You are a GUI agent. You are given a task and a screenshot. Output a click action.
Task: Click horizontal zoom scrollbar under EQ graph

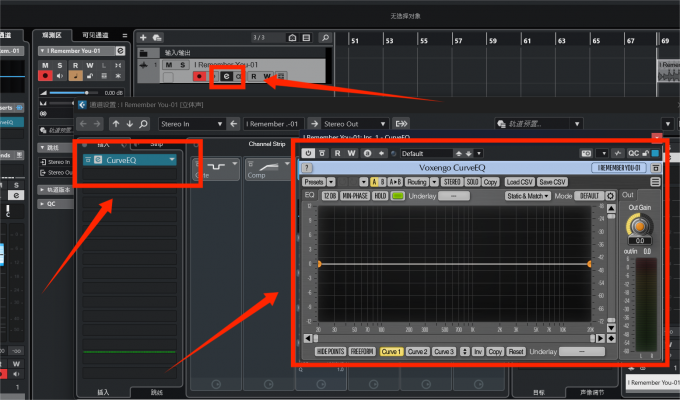pyautogui.click(x=454, y=338)
